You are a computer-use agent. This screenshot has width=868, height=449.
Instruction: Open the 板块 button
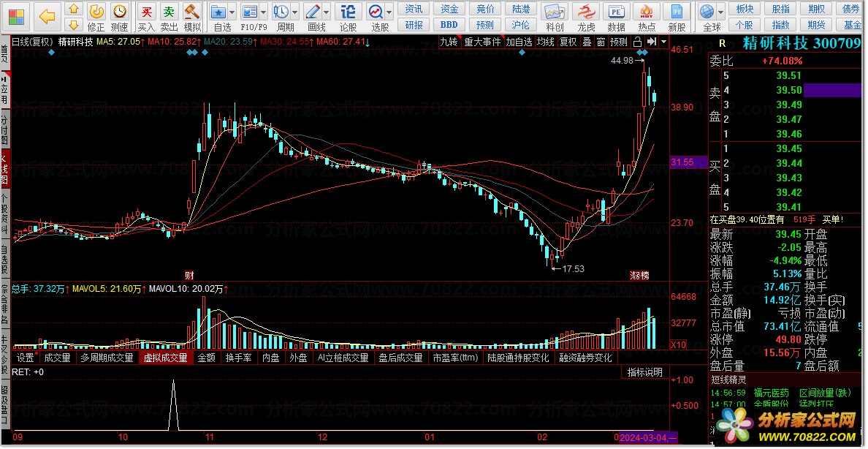click(x=745, y=9)
